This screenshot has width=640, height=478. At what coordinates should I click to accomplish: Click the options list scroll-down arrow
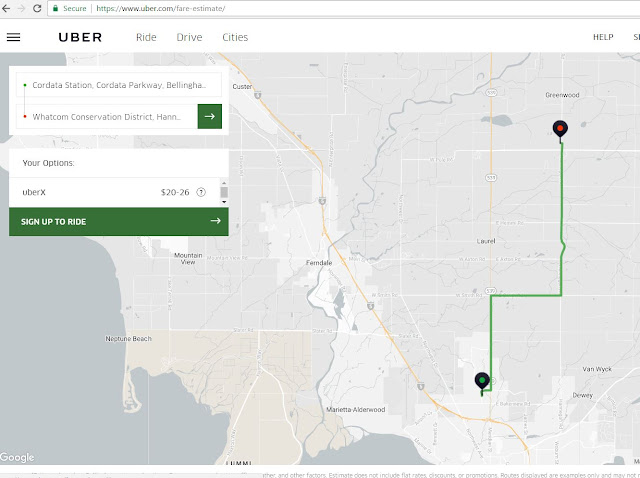(224, 202)
